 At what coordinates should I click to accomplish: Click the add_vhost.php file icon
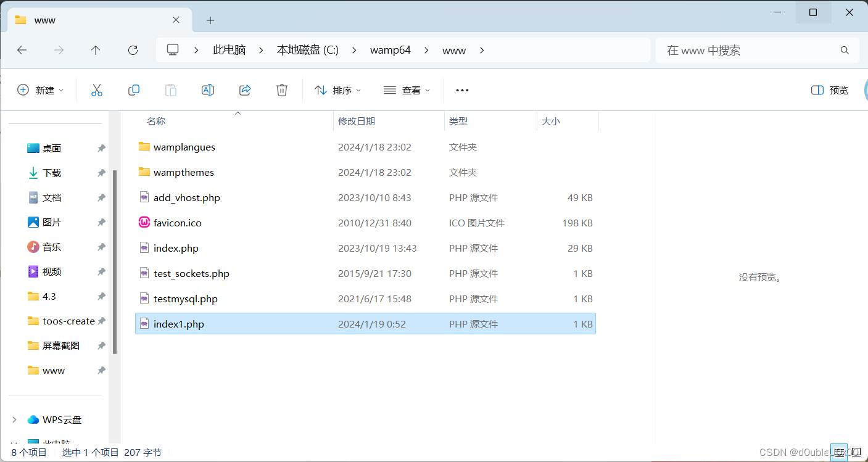(x=144, y=197)
